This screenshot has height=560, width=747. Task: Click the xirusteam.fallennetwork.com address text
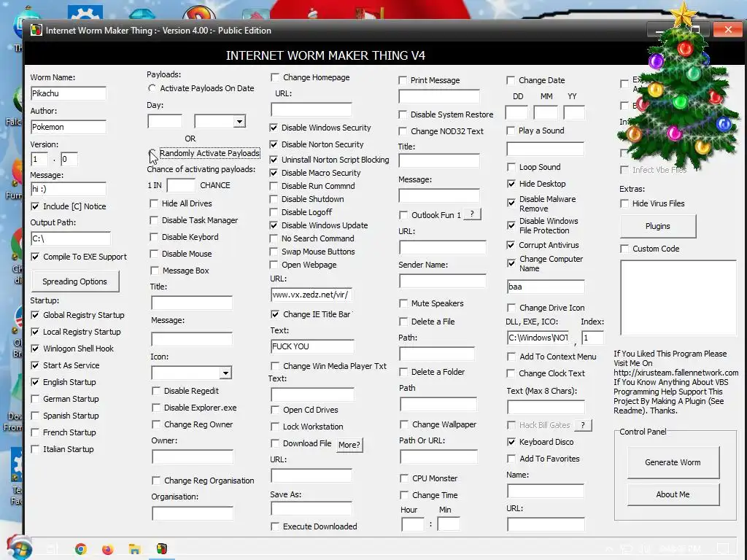coord(676,373)
